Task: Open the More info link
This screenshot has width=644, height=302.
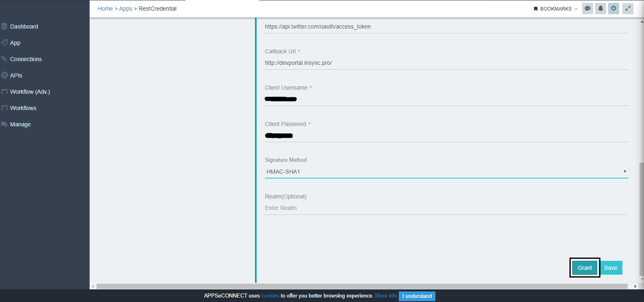Action: point(386,296)
